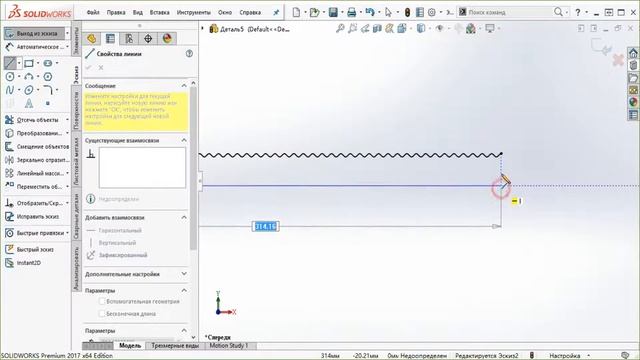
Task: Click the Зеркально отразить button
Action: 37,160
